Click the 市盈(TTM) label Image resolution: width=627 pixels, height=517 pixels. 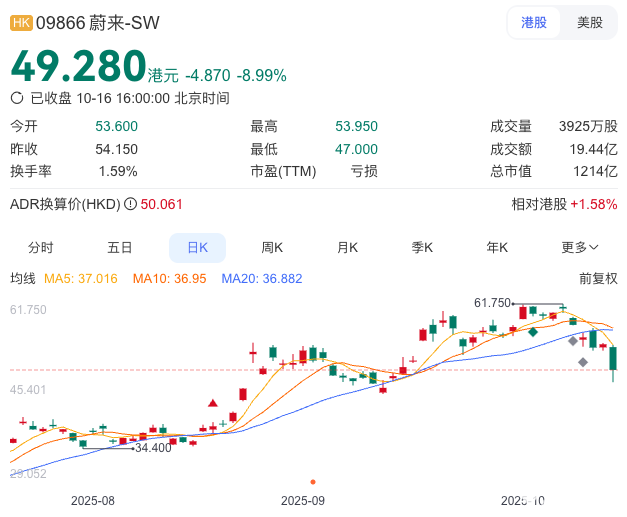(282, 171)
